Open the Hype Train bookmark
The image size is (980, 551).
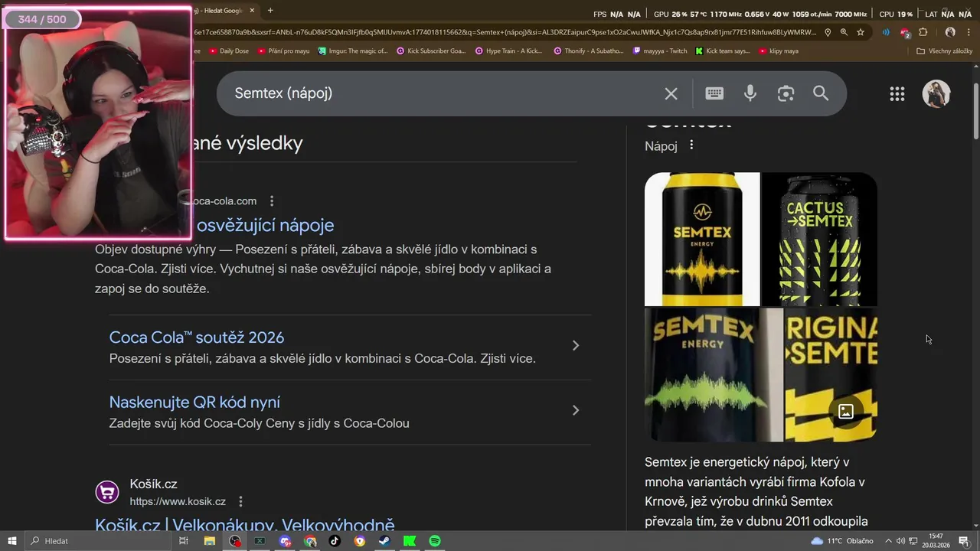[509, 51]
